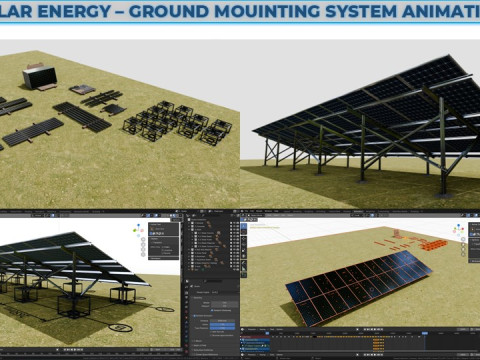
Task: Click the timeline editor type icon
Action: tap(242, 329)
